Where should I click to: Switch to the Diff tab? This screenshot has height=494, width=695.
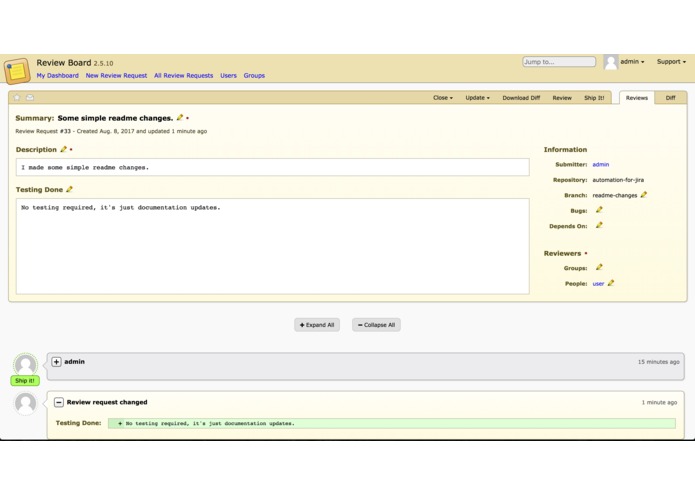(671, 98)
